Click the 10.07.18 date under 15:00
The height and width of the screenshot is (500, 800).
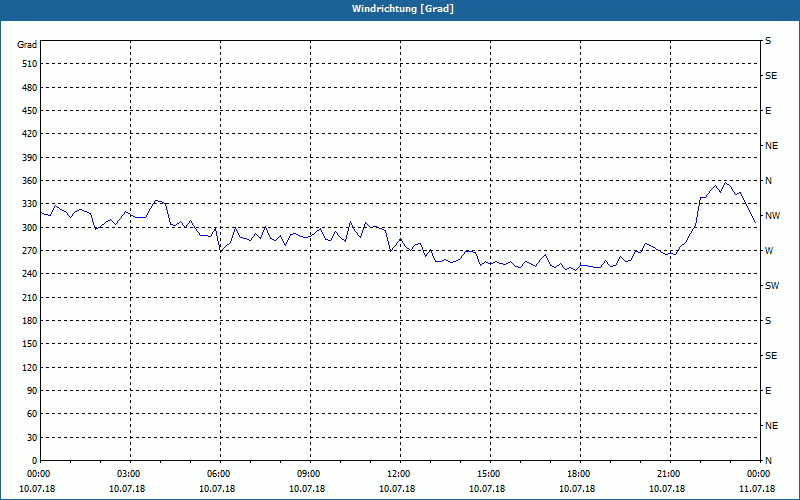click(x=487, y=489)
